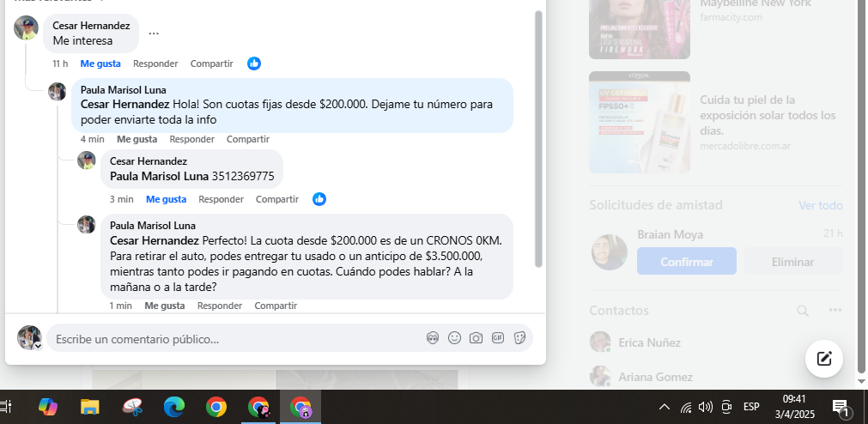
Task: Eliminate Braian Moya's friend request
Action: 792,261
